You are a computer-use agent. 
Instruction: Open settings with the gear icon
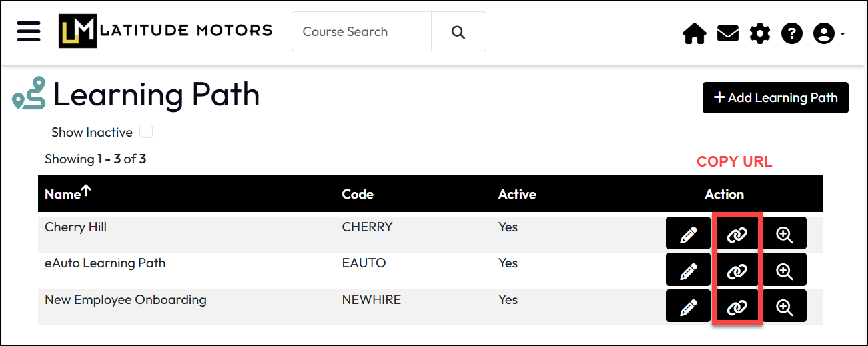759,33
